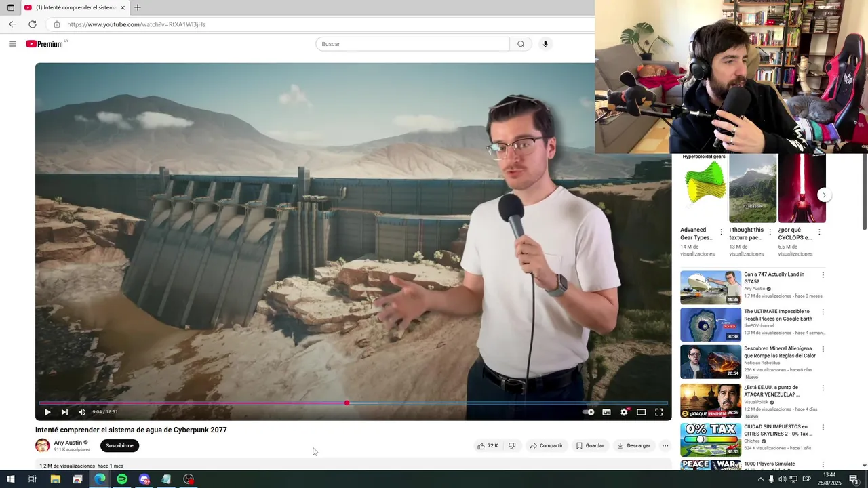This screenshot has height=488, width=868.
Task: Open 'The ULTIMATE Impossible to Reach Places' thumbnail
Action: coord(711,325)
